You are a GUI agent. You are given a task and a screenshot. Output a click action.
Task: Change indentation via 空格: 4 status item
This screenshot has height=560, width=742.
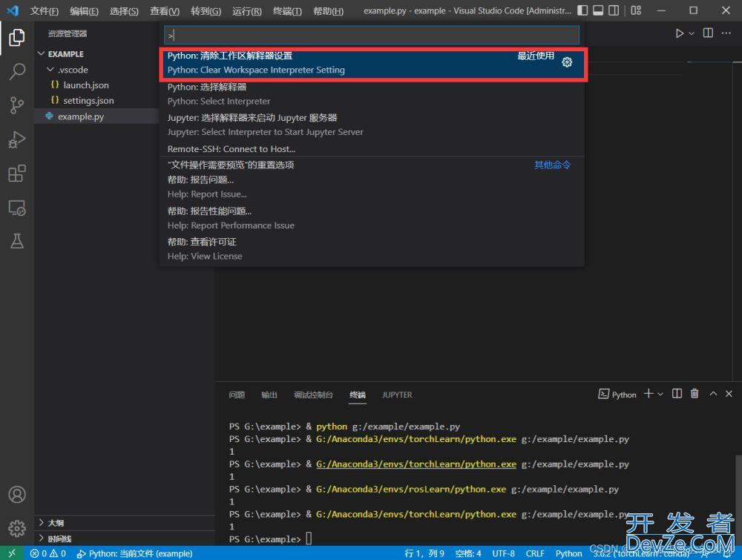point(468,553)
